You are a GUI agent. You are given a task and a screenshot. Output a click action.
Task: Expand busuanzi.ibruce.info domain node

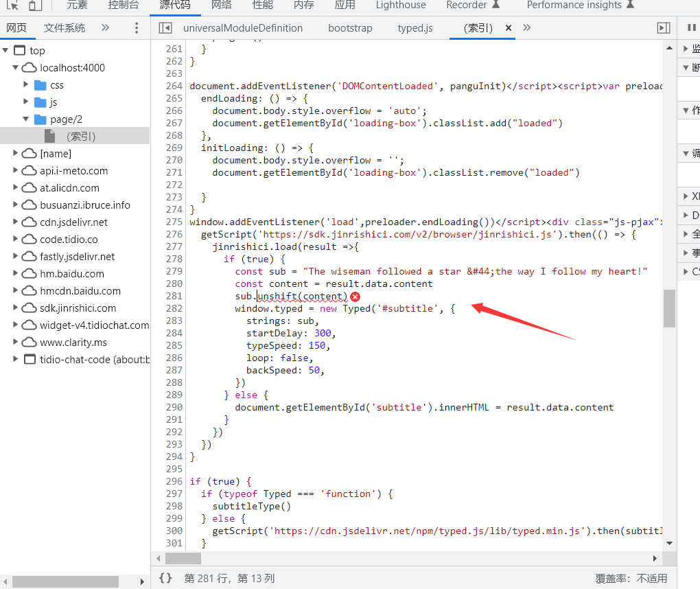(16, 205)
